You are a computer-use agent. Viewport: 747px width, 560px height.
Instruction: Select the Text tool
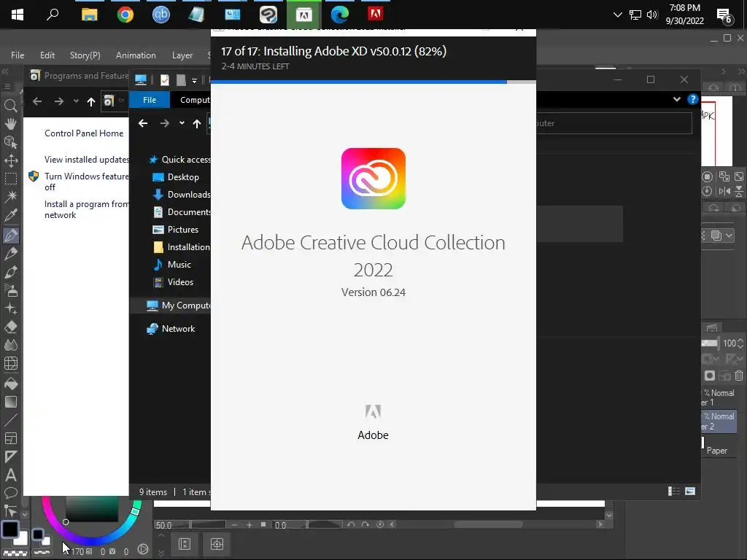tap(10, 475)
